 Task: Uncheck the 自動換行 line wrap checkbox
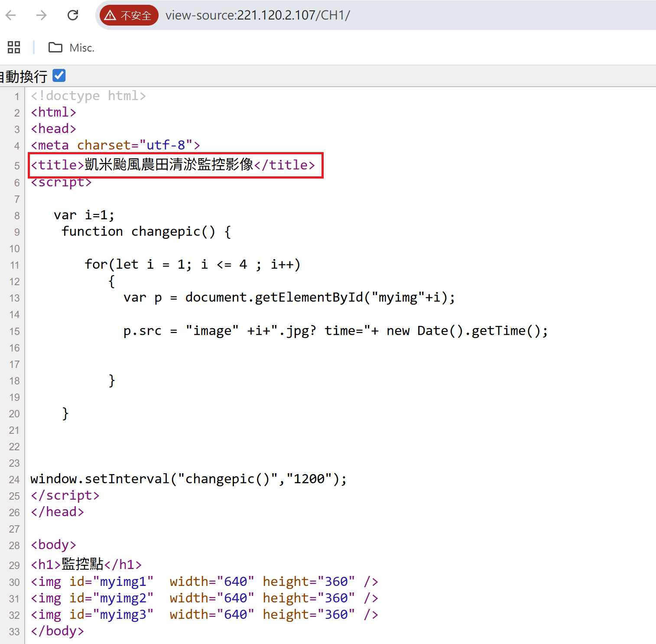tap(59, 75)
